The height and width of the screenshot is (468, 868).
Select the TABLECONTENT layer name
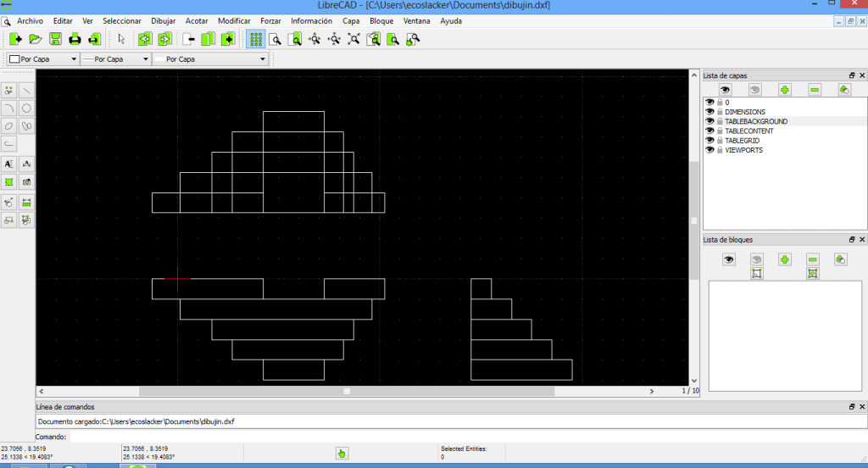tap(749, 131)
